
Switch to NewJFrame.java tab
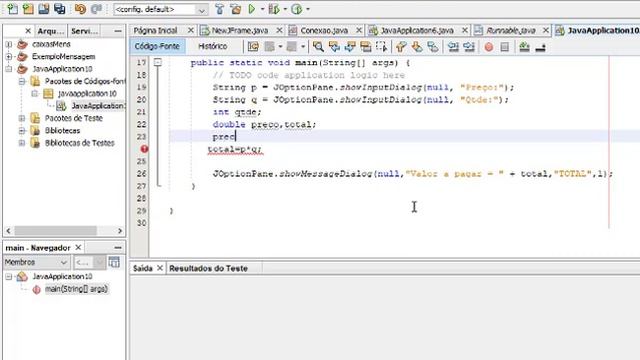click(240, 31)
